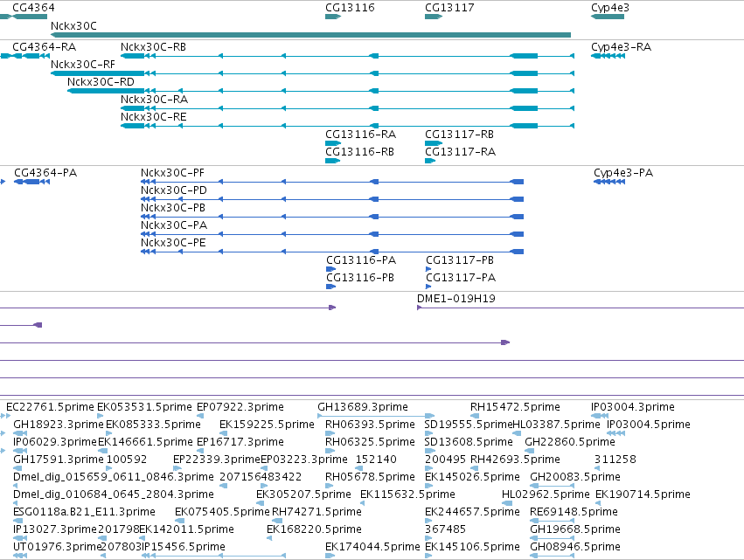This screenshot has height=560, width=744.
Task: Open EST GH13689.3prime
Action: click(363, 407)
